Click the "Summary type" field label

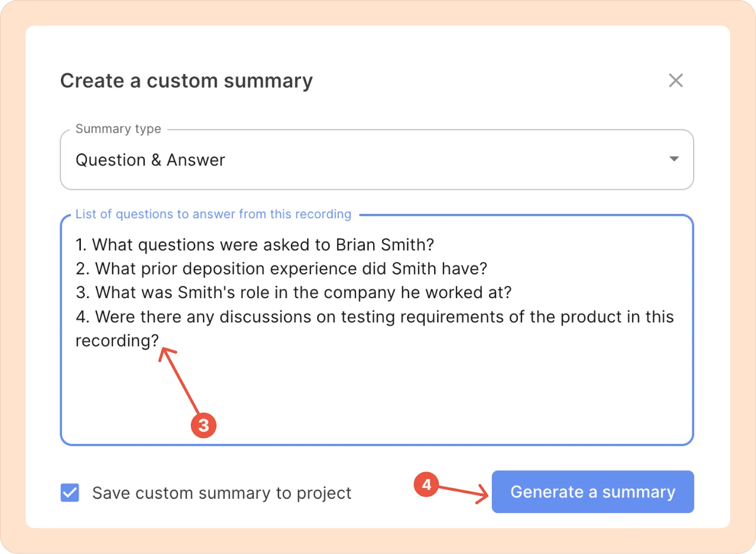[x=118, y=129]
